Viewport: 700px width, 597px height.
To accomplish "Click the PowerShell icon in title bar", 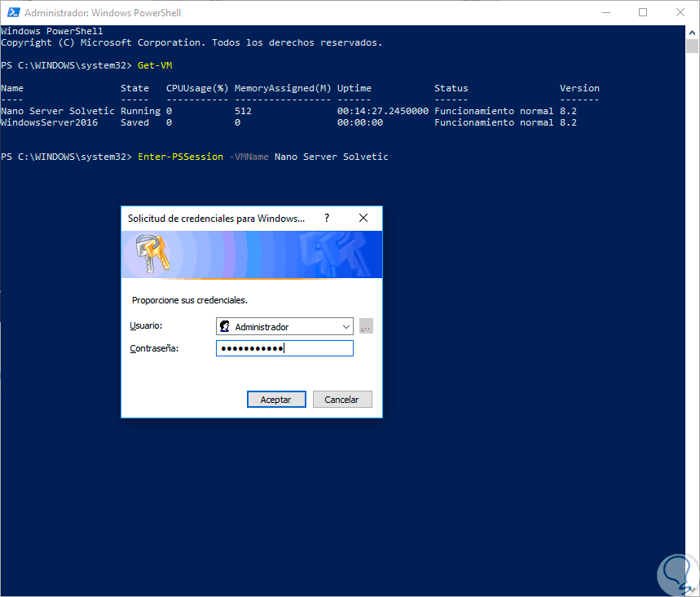I will click(13, 12).
